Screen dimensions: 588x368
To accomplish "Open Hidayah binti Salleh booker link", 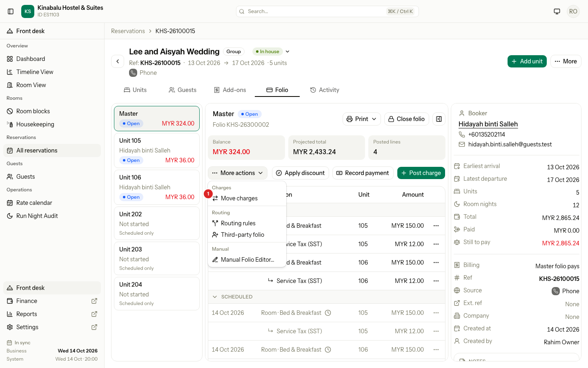I will [488, 124].
